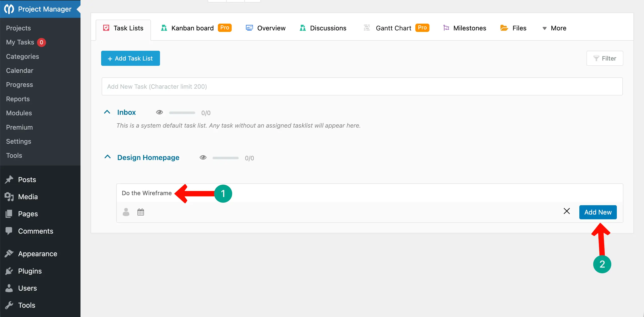Assign a user via the person icon

126,212
